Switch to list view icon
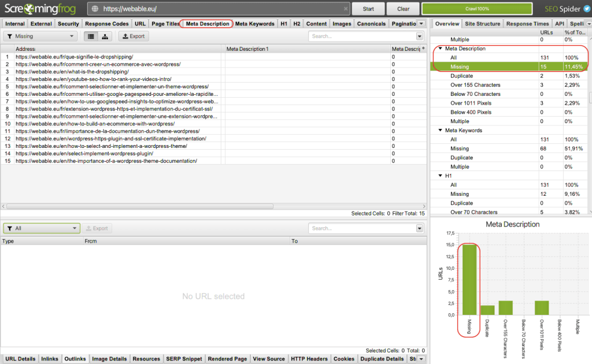 (x=91, y=36)
